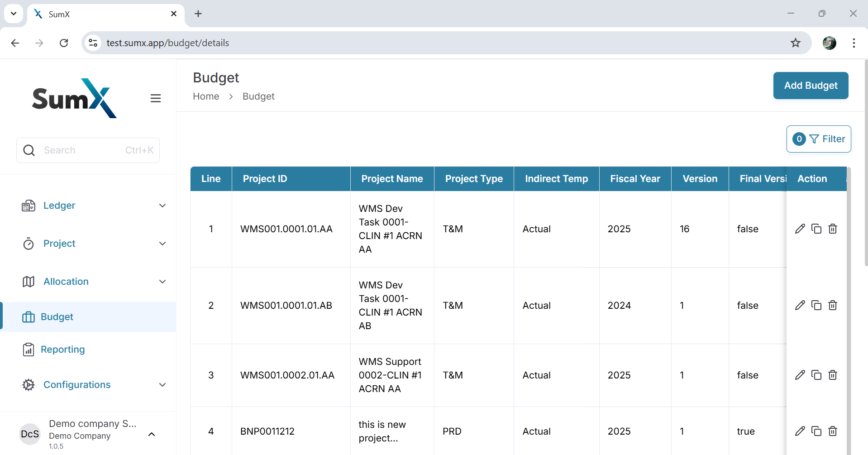This screenshot has height=455, width=868.
Task: Click the search magnifier icon
Action: (29, 150)
